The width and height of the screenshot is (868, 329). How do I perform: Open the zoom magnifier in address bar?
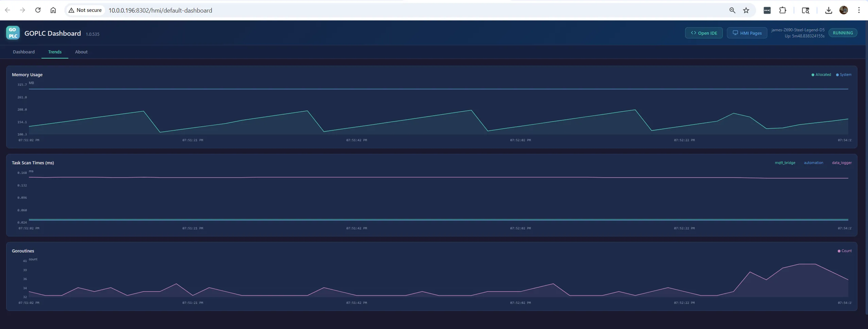732,10
